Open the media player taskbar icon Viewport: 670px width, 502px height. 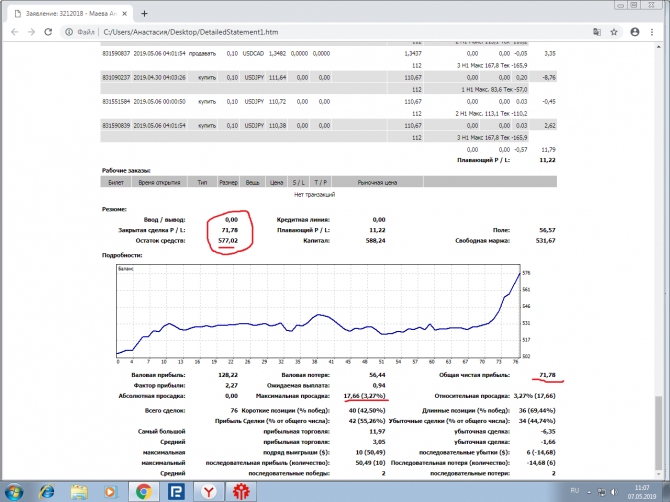tap(111, 492)
